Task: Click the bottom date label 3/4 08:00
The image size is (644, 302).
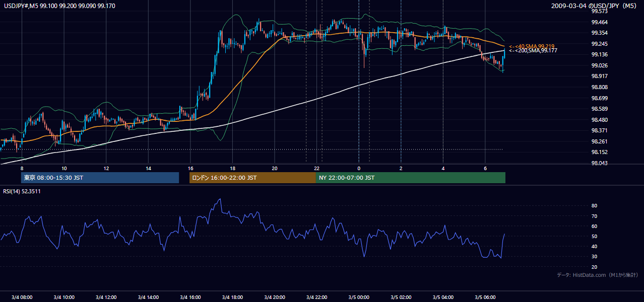Action: [22, 297]
